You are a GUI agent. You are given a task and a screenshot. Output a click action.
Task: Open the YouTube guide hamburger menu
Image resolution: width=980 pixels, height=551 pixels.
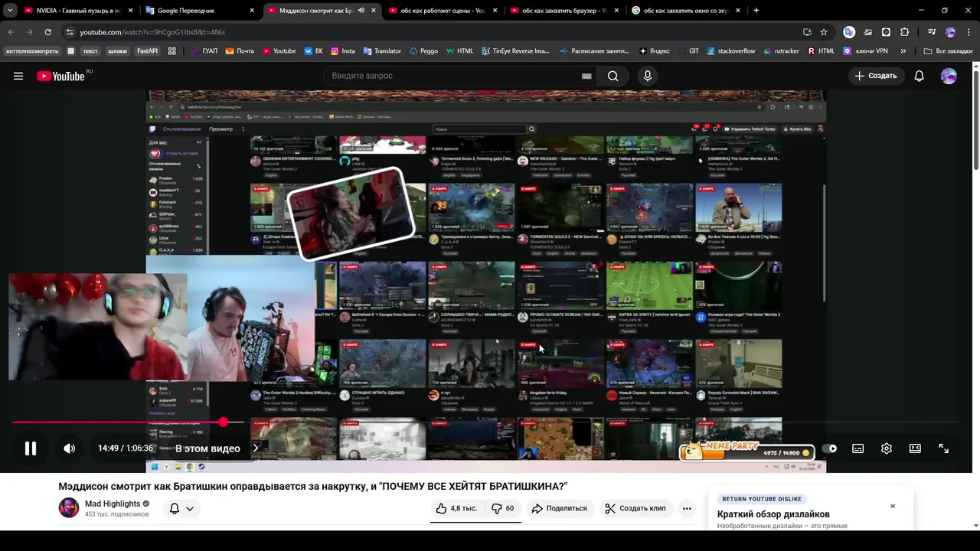pyautogui.click(x=18, y=76)
